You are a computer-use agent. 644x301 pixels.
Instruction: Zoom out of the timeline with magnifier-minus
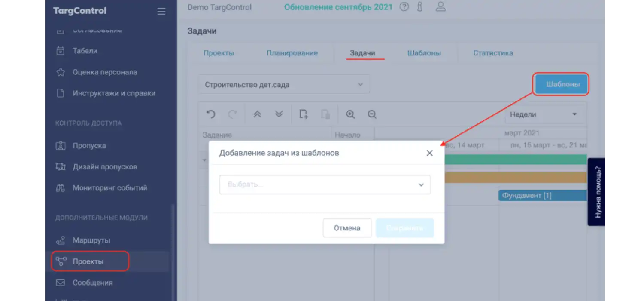click(x=372, y=114)
